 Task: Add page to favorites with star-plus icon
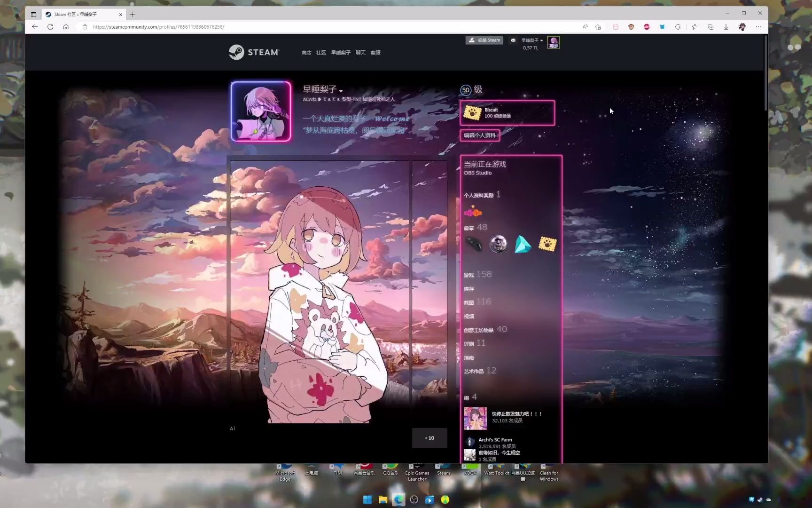[x=598, y=27]
